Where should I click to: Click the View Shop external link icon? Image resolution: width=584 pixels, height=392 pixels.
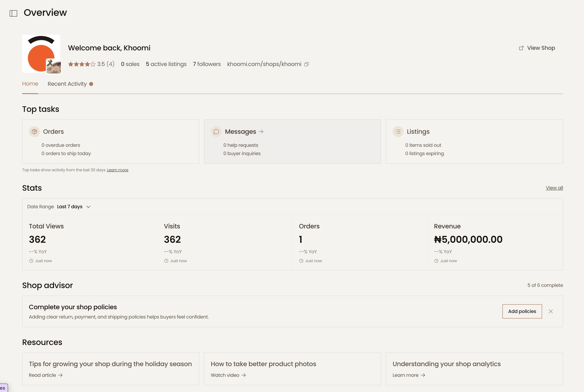pos(521,48)
